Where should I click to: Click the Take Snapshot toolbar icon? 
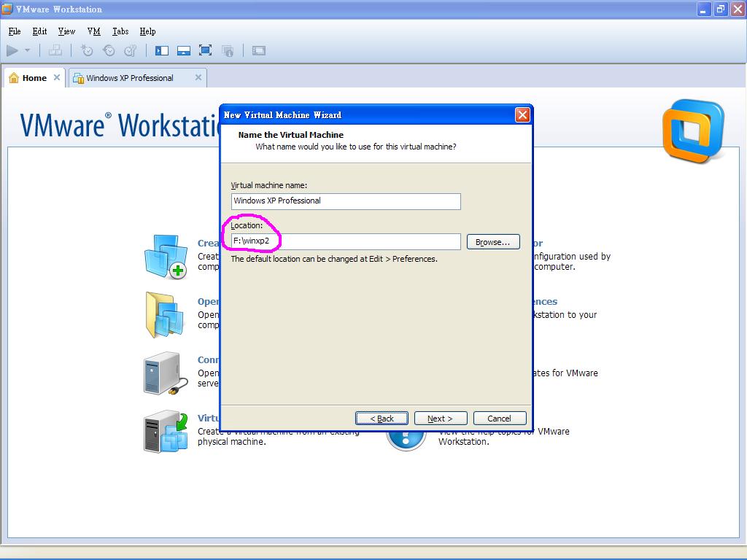click(x=87, y=50)
